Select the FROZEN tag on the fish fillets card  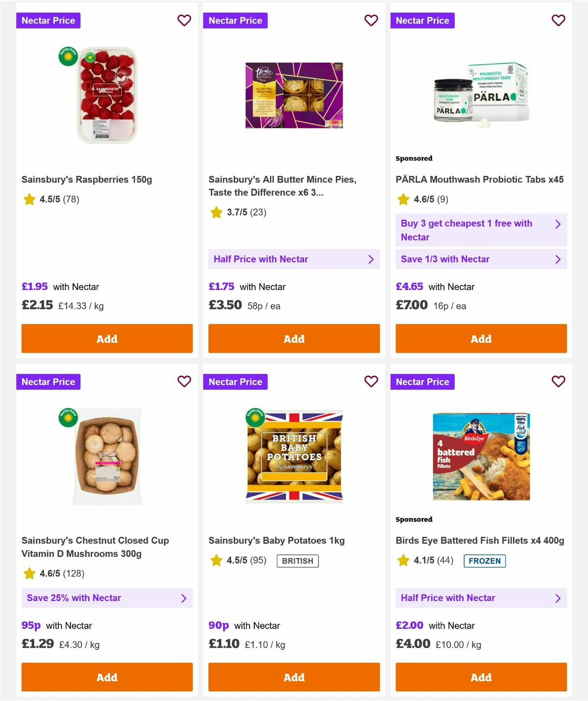pos(485,561)
